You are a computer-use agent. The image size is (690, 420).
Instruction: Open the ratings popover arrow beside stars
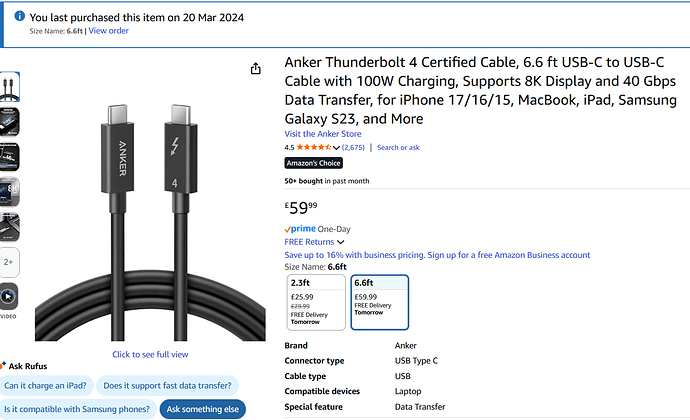tap(337, 147)
